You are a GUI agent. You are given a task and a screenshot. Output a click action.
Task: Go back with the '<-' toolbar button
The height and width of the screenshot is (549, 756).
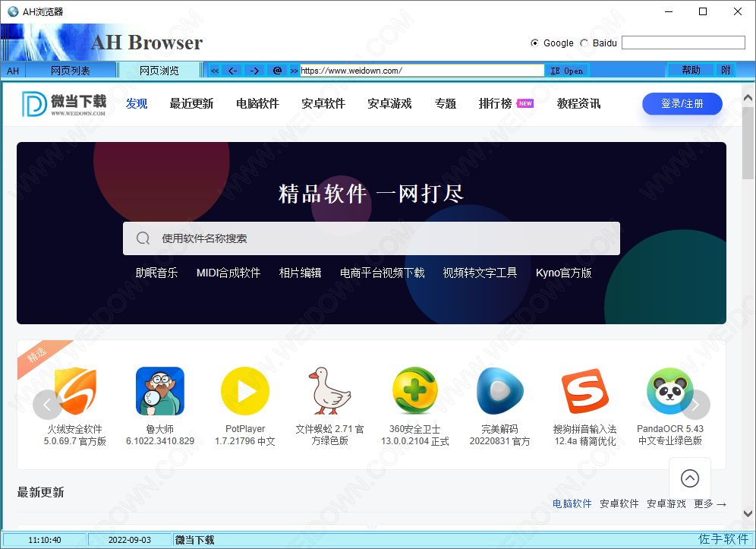232,71
